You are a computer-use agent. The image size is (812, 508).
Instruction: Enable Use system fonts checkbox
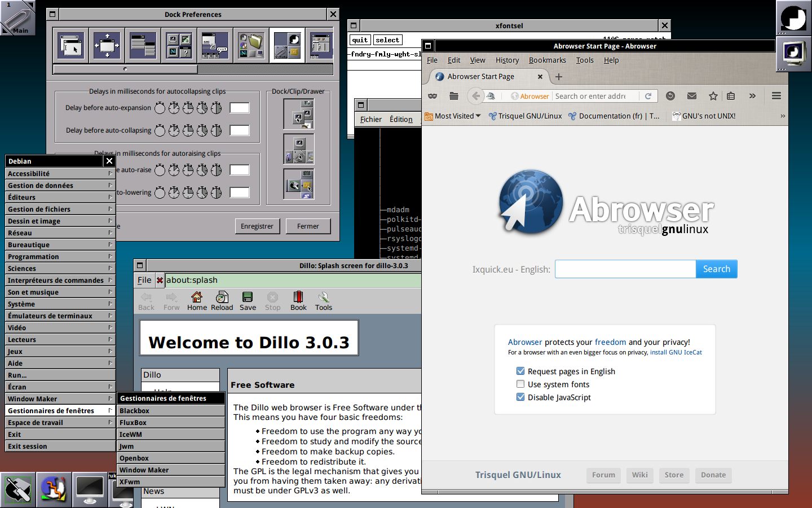point(520,384)
